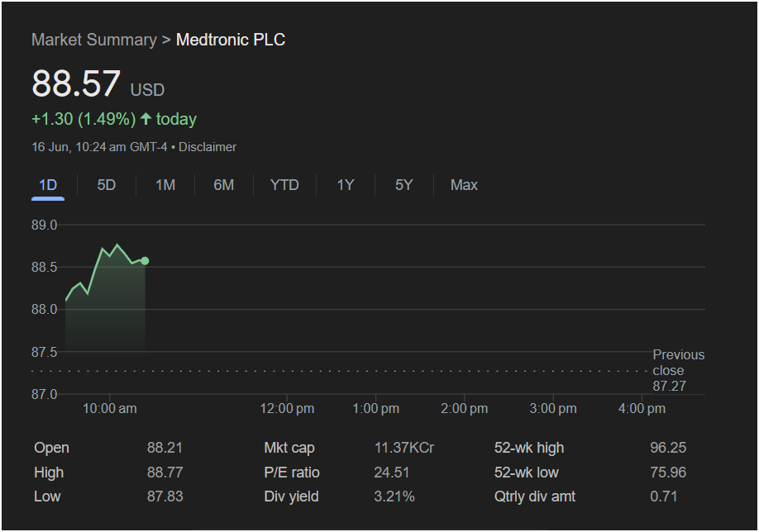Select the YTD range tab
759x532 pixels.
click(284, 185)
